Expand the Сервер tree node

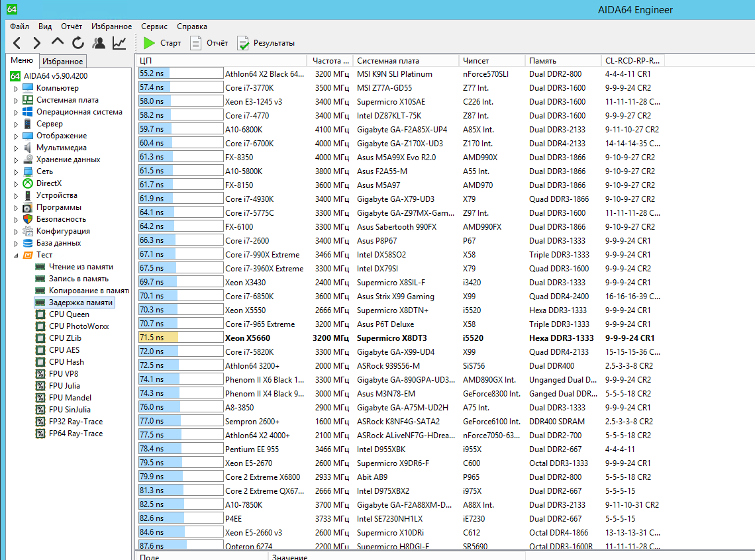(x=16, y=124)
